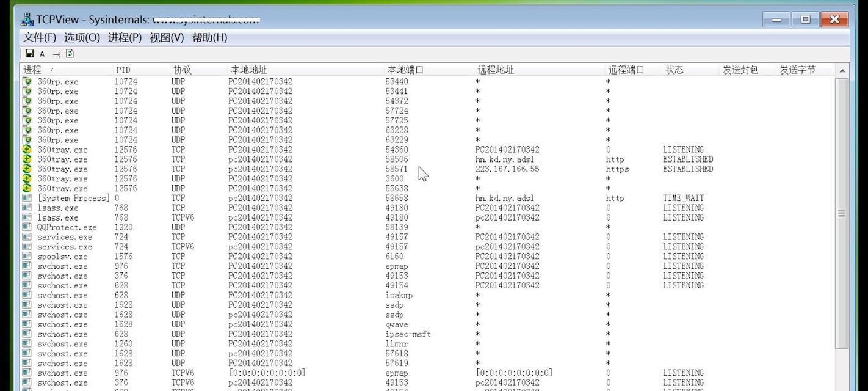Click 360tray.exe icon on port 58506 row
This screenshot has height=391, width=868.
pos(27,159)
